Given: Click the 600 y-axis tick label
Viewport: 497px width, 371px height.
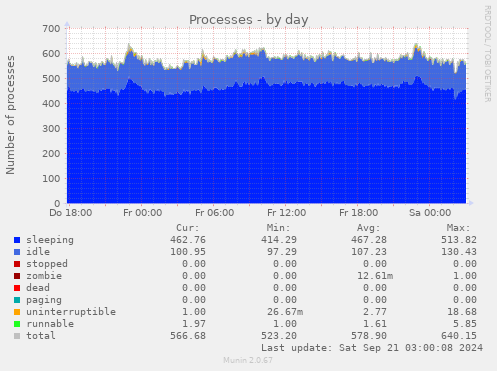Looking at the screenshot, I should [51, 54].
